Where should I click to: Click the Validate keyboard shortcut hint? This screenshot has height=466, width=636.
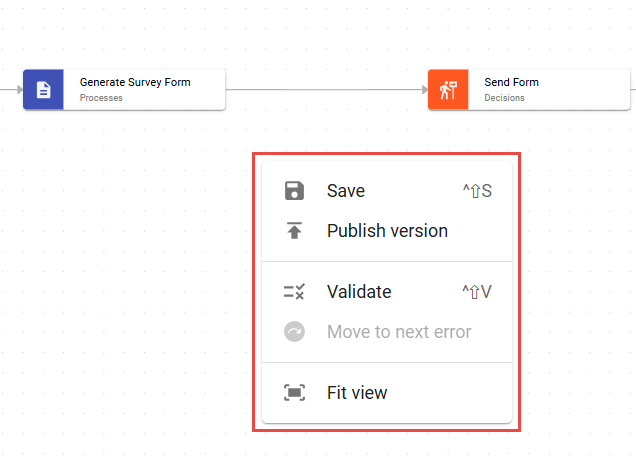(477, 292)
